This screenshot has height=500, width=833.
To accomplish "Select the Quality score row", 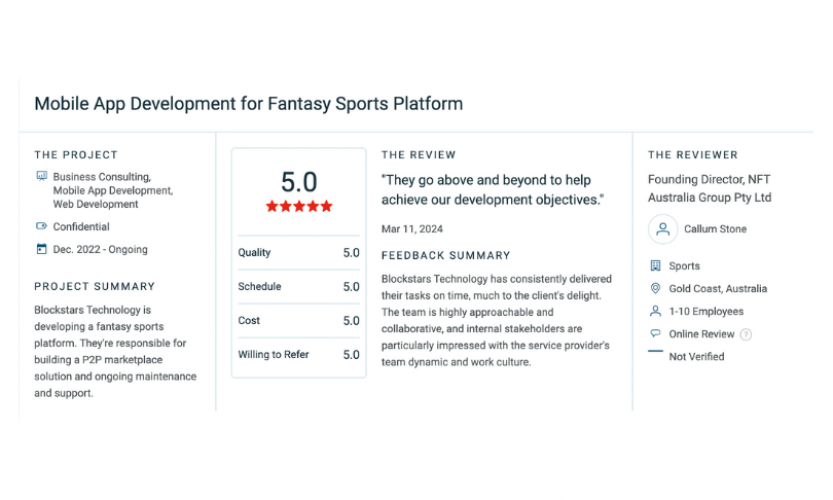I will [x=299, y=253].
